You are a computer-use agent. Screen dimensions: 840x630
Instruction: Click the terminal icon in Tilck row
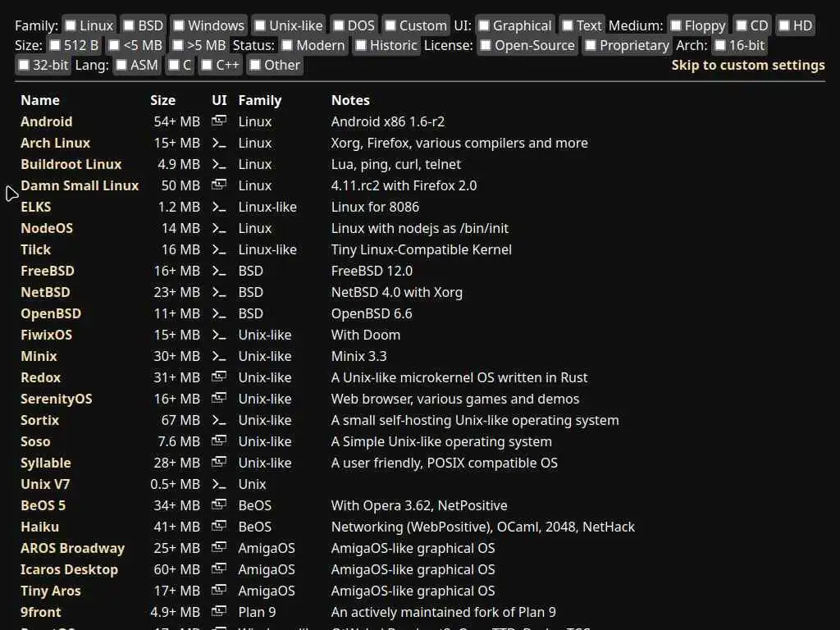coord(218,249)
